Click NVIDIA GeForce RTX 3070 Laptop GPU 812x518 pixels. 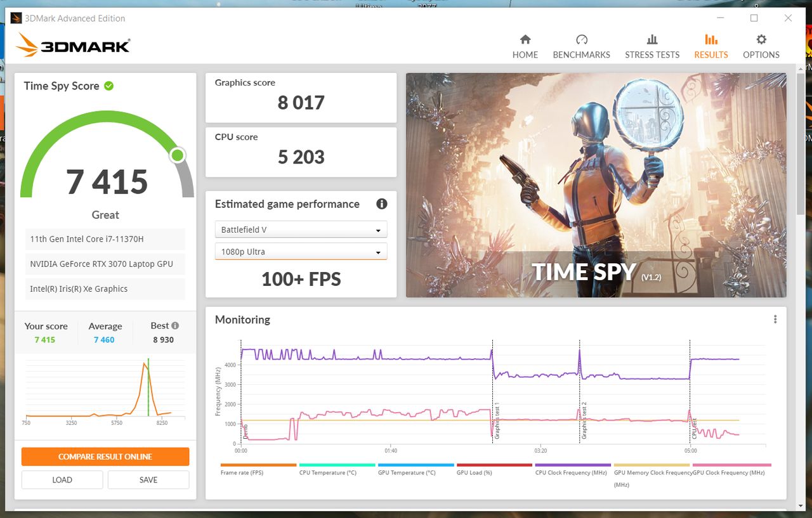pos(105,264)
